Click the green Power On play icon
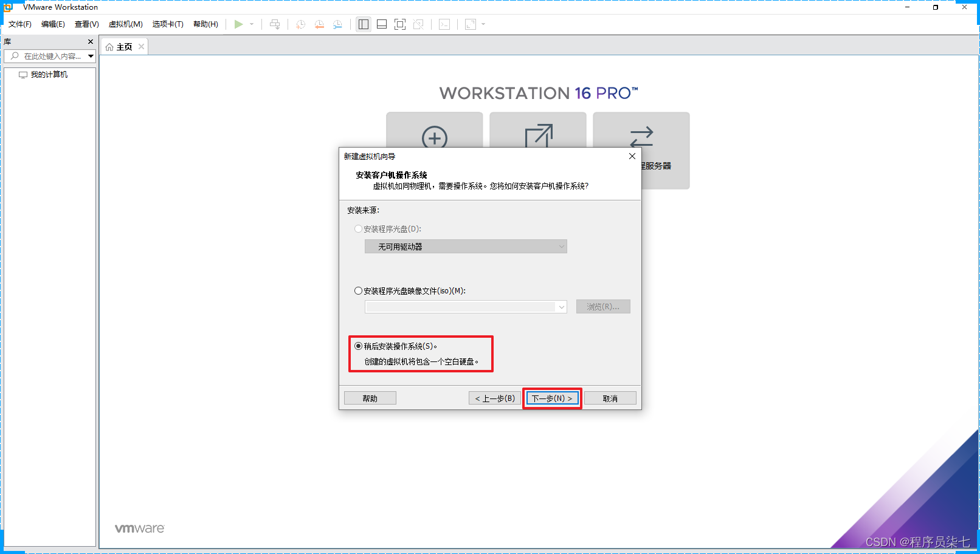Viewport: 980px width, 554px height. (238, 24)
